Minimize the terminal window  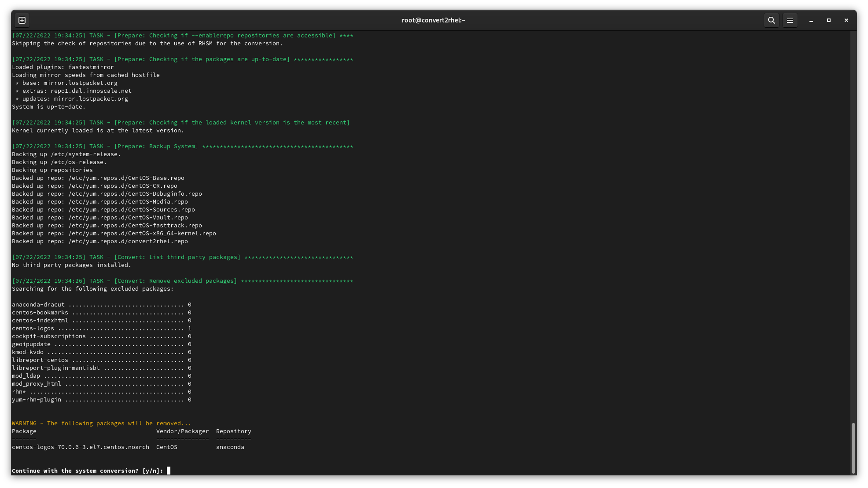point(811,21)
